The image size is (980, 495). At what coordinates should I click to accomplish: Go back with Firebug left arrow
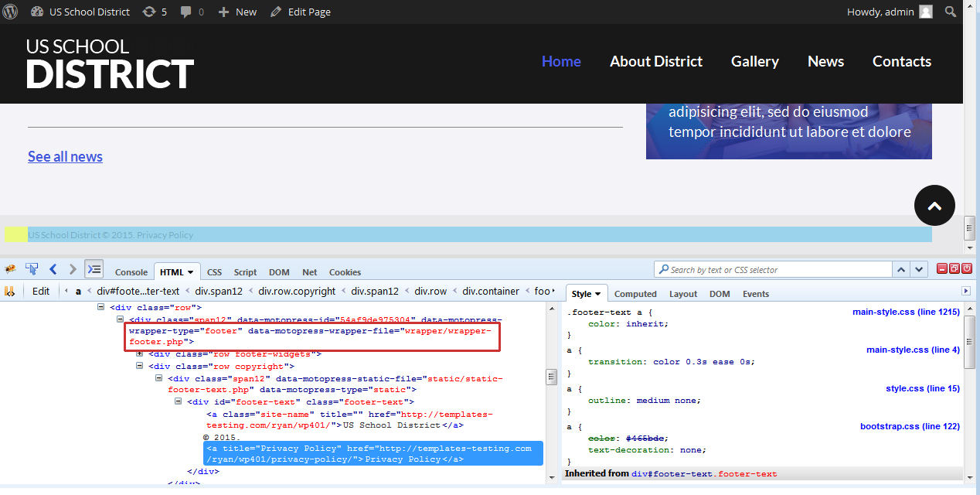pos(53,269)
